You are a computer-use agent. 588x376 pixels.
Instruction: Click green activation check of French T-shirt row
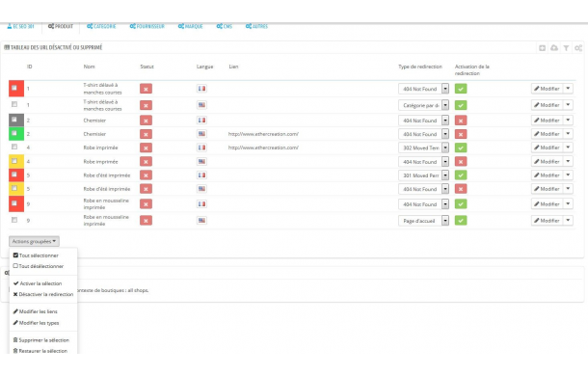(x=461, y=89)
